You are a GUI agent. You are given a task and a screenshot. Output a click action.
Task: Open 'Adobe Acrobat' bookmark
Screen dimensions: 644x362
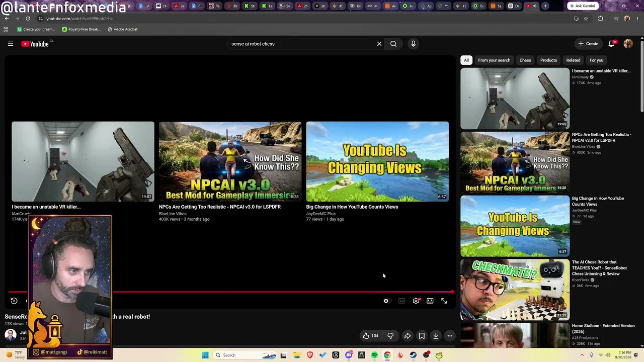tap(122, 29)
